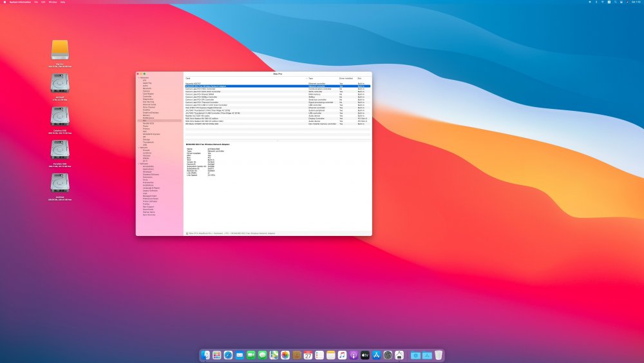Viewport: 644px width, 363px height.
Task: Click Hardware segment in bottom path bar
Action: coord(218,233)
